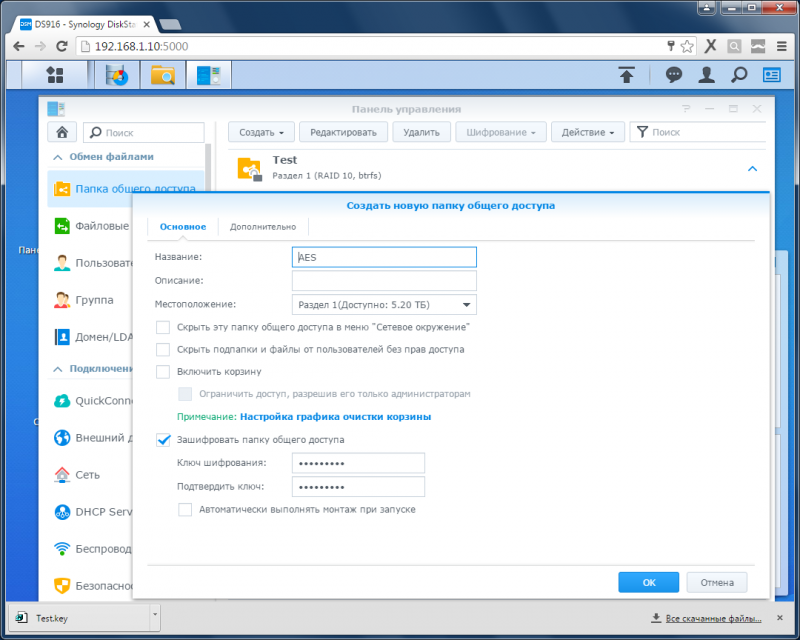Select the Основное tab
800x640 pixels.
pos(183,227)
